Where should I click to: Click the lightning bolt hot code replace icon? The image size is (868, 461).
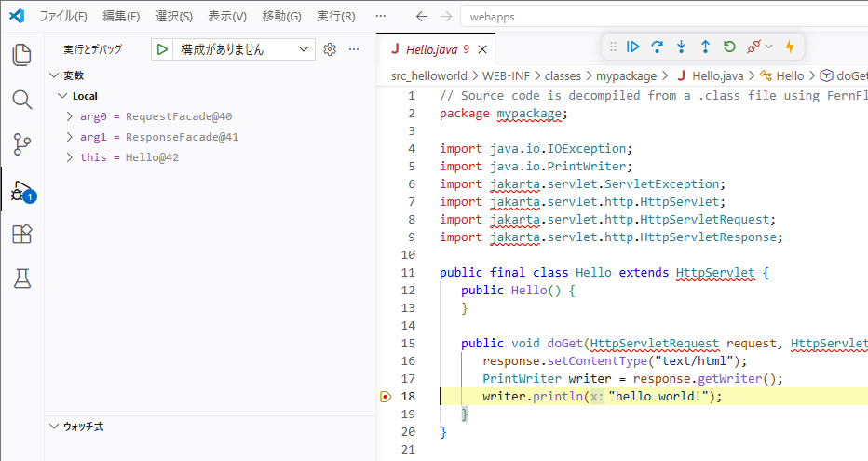click(790, 47)
